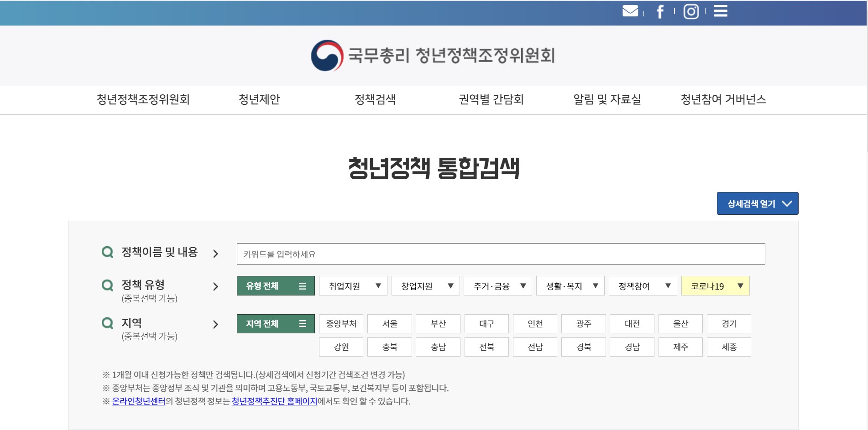Click chevron arrow next to 정책이름 및 내용

pyautogui.click(x=216, y=254)
